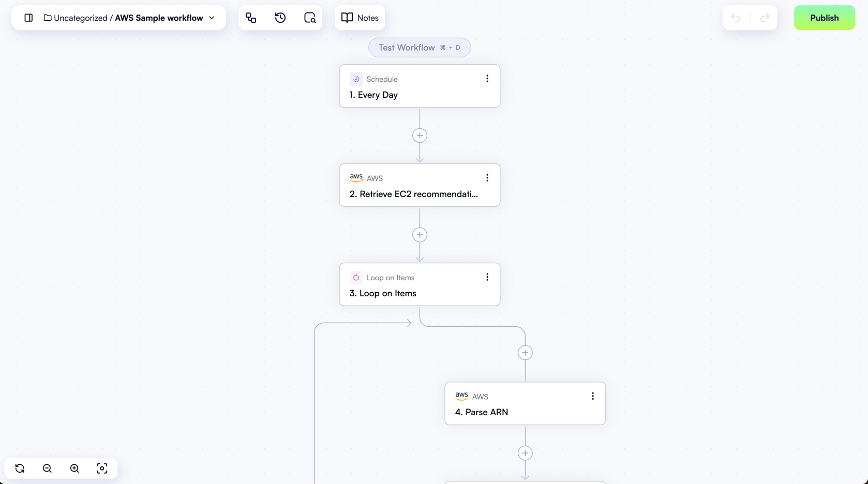Open the run search icon in toolbar
Screen dimensions: 868x484
click(x=310, y=18)
